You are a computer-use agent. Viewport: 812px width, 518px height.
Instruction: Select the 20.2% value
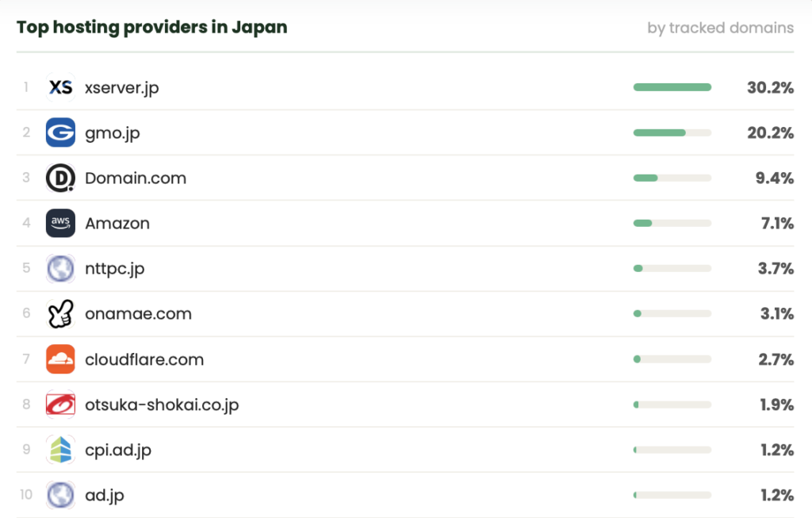[770, 132]
